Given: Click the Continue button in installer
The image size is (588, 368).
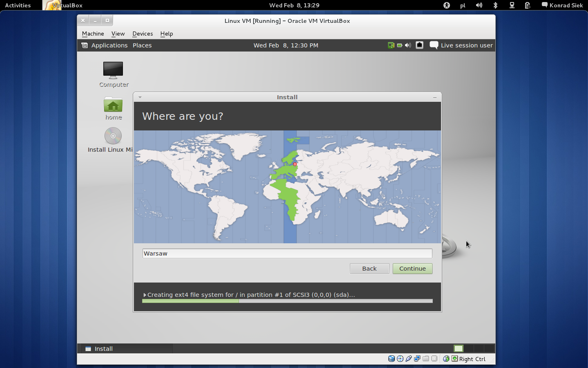Looking at the screenshot, I should point(412,269).
